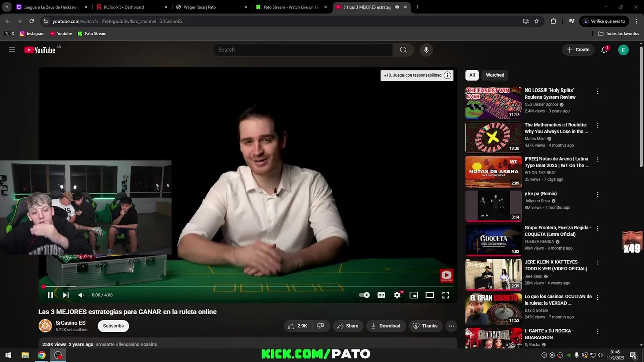Viewport: 644px width, 362px height.
Task: Toggle autoplay switch in player
Action: [364, 295]
